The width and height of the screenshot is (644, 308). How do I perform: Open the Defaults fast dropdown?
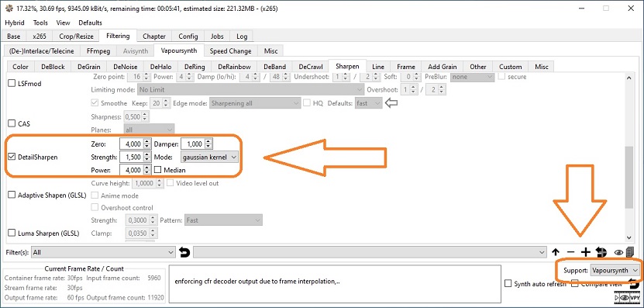369,103
